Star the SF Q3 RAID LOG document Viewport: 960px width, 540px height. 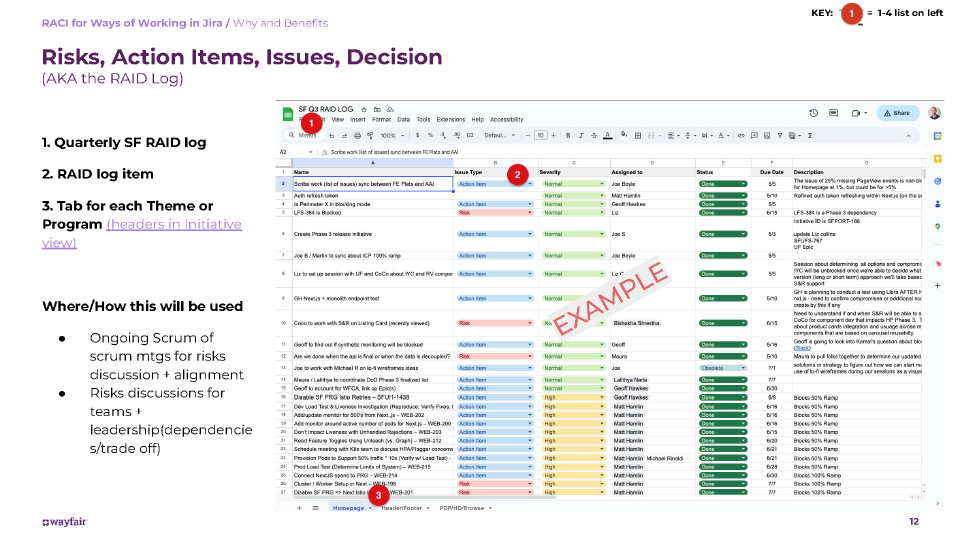tap(364, 110)
